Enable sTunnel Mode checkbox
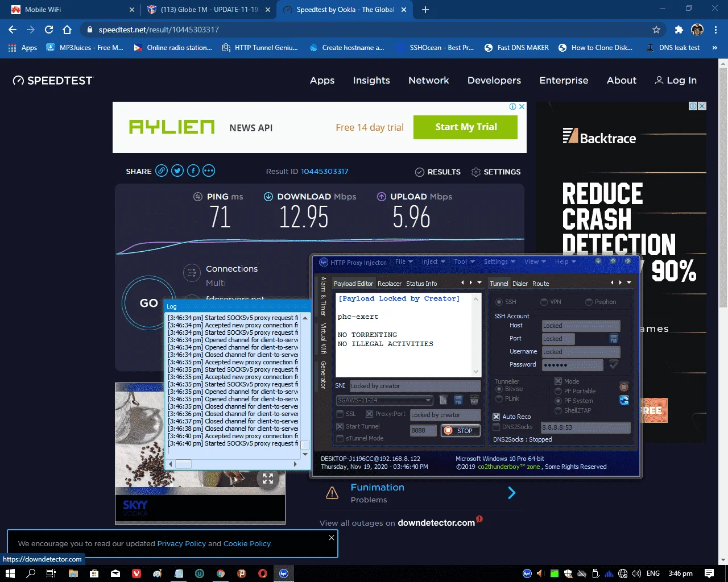 click(340, 438)
